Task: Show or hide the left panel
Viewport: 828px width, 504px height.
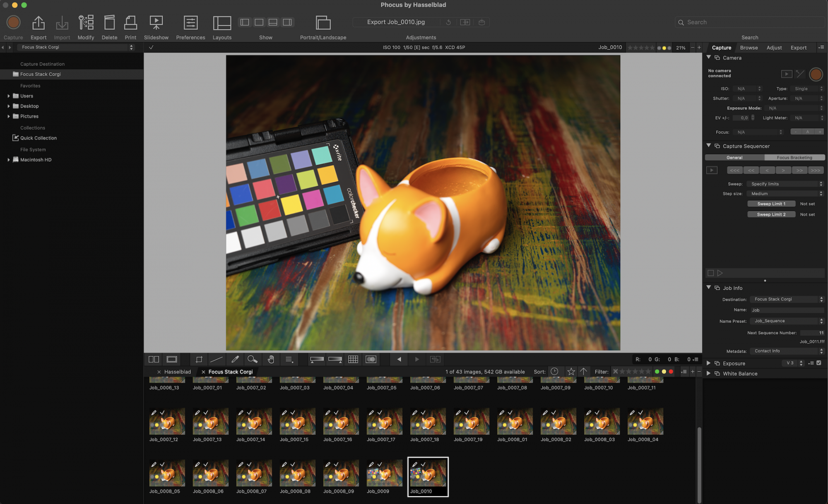Action: tap(245, 22)
